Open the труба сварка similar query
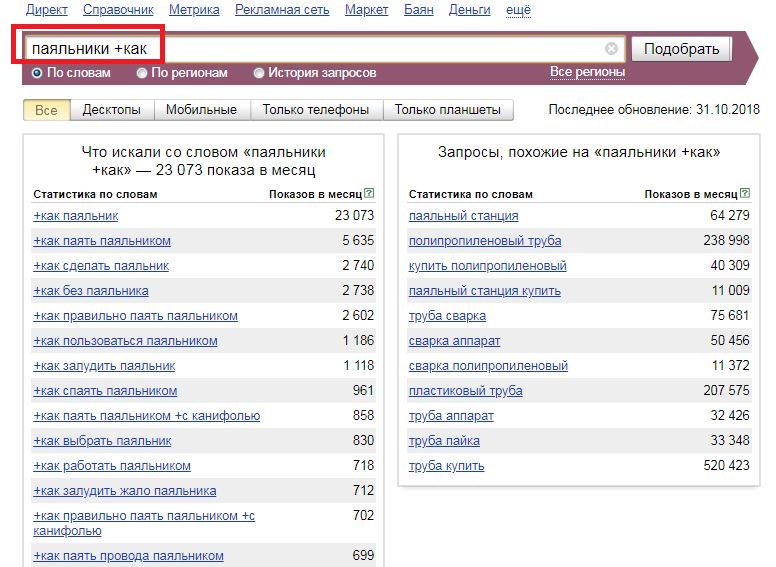 click(x=447, y=316)
